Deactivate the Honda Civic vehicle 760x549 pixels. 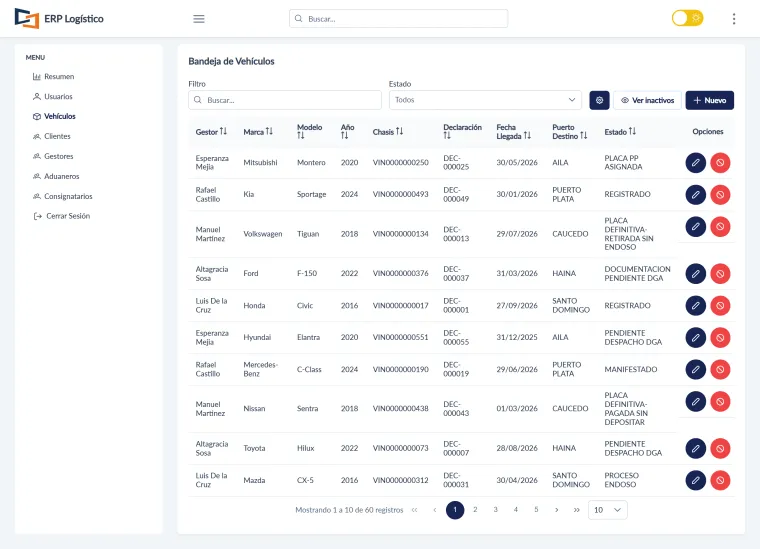pyautogui.click(x=720, y=306)
